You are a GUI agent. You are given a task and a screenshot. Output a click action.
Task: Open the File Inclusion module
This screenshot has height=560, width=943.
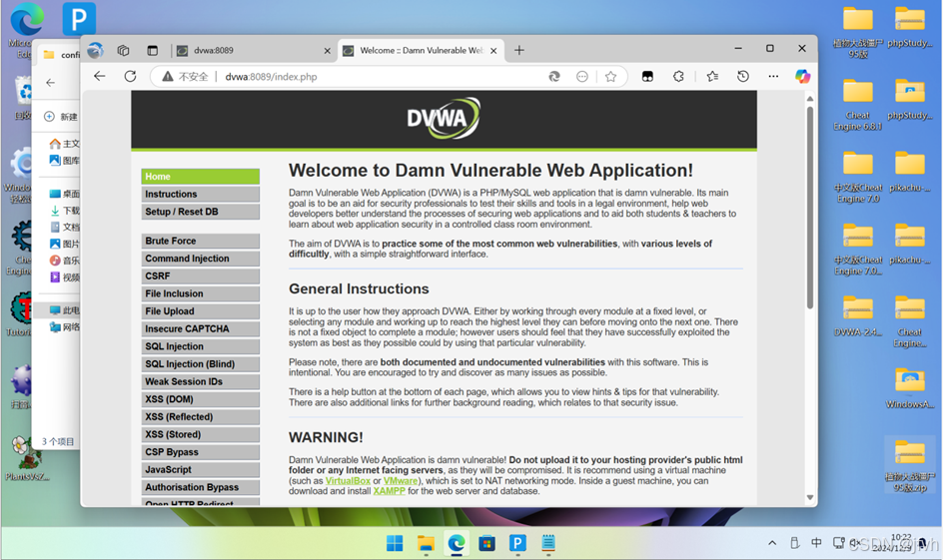click(x=200, y=293)
